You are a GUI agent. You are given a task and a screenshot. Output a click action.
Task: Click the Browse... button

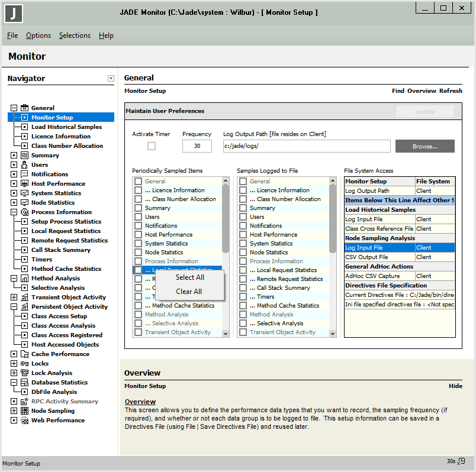pos(424,146)
